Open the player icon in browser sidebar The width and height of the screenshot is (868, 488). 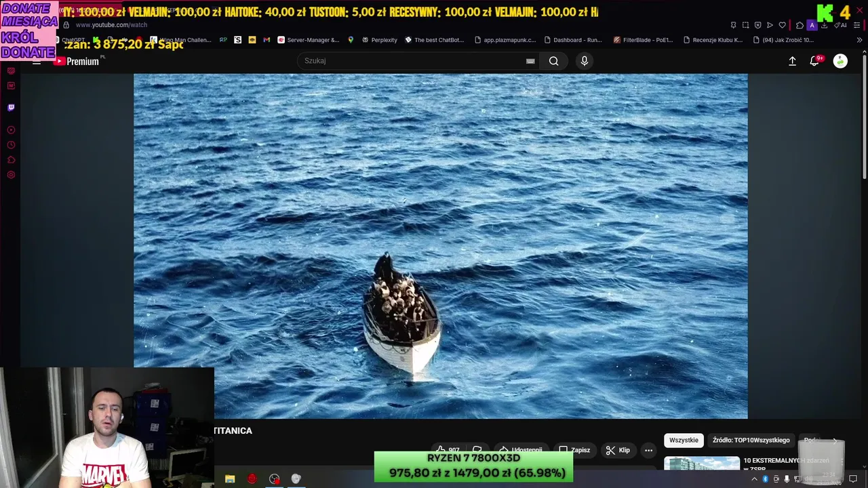pos(11,130)
